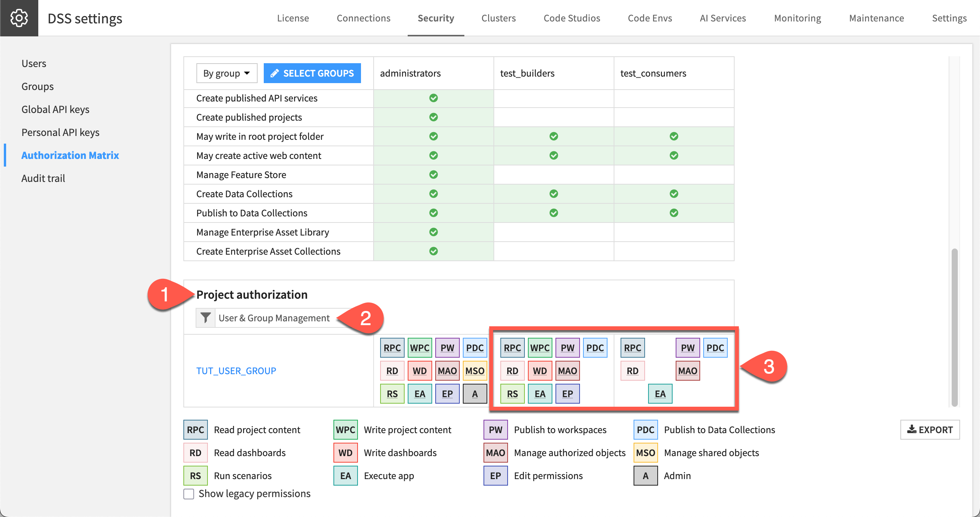This screenshot has height=517, width=980.
Task: Open the AI Services tab
Action: pyautogui.click(x=723, y=18)
